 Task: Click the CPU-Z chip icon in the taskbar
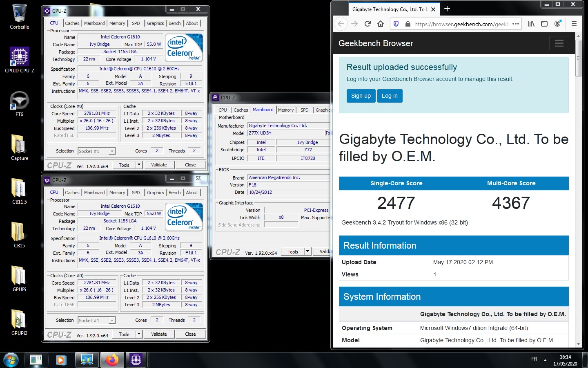click(x=136, y=360)
